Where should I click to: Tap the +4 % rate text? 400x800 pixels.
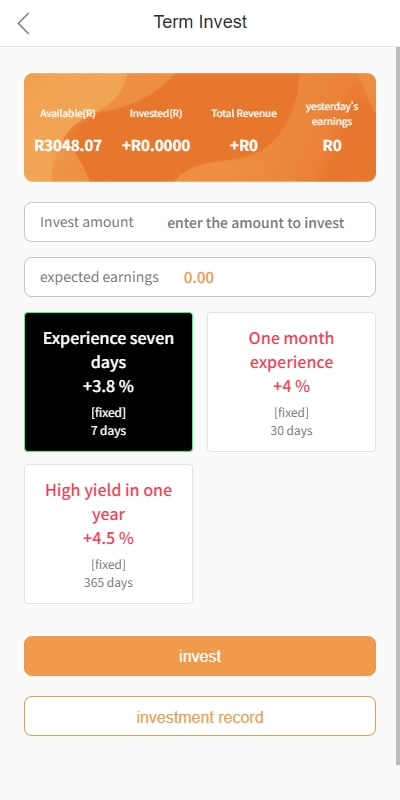pyautogui.click(x=291, y=386)
